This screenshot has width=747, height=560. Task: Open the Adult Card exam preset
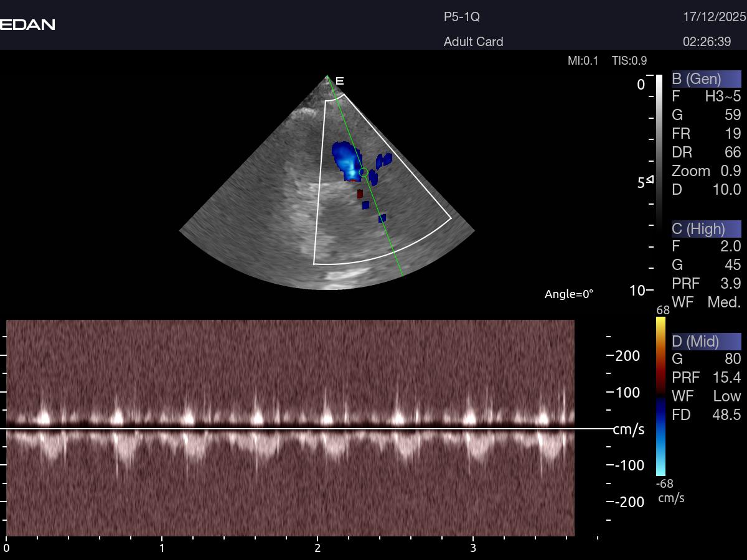473,42
